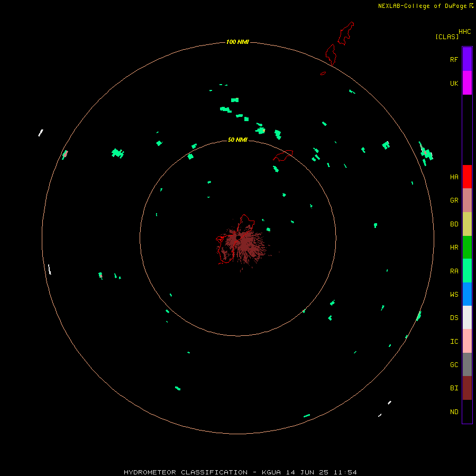Pick the HR dark green legend swatch

(467, 248)
